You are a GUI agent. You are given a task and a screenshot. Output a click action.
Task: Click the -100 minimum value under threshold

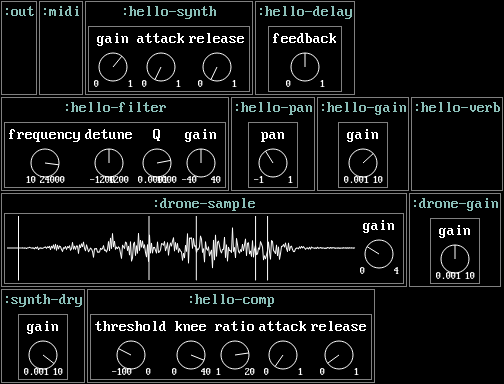(x=122, y=371)
